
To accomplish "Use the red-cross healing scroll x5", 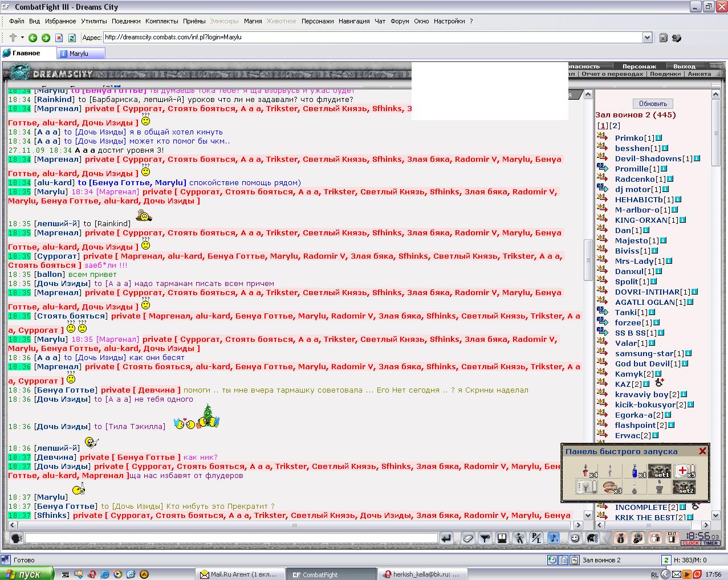I will (x=684, y=471).
